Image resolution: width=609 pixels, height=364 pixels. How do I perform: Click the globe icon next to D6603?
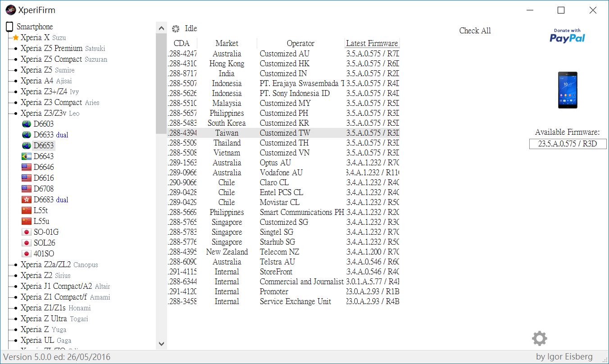27,124
